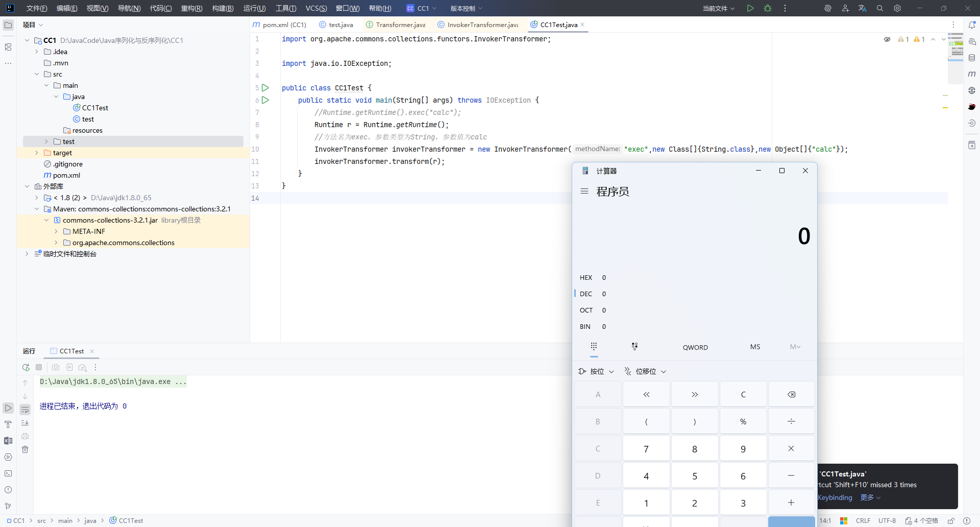Clear the Run console output with trash icon
Image resolution: width=980 pixels, height=527 pixels.
pyautogui.click(x=25, y=449)
